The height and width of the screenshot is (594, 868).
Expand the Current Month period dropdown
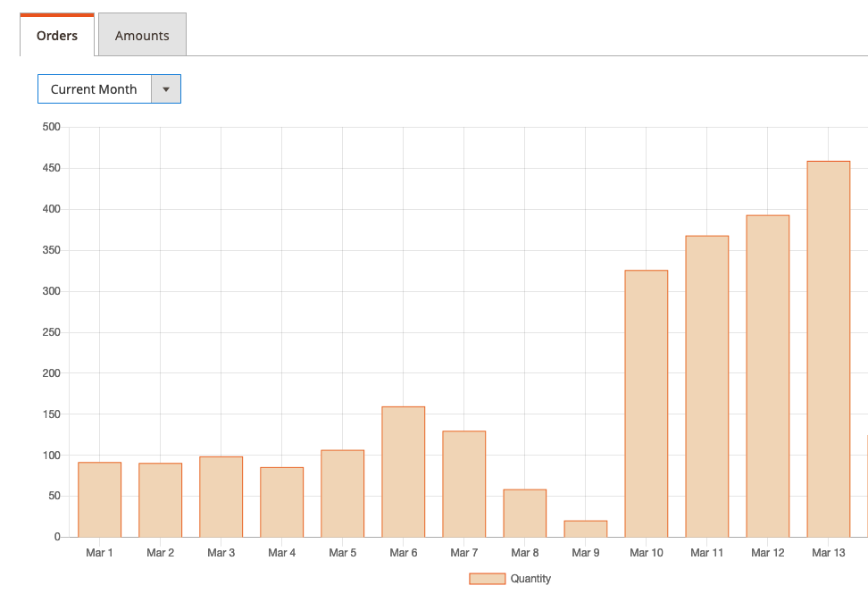94,89
